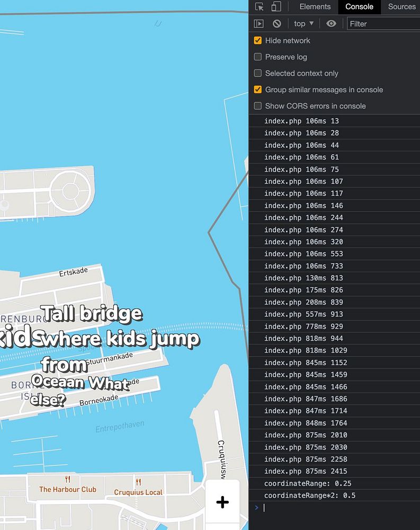Viewport: 420px width, 530px height.
Task: Select the 'coordinateRange*2: 0.5' log line
Action: 335,496
